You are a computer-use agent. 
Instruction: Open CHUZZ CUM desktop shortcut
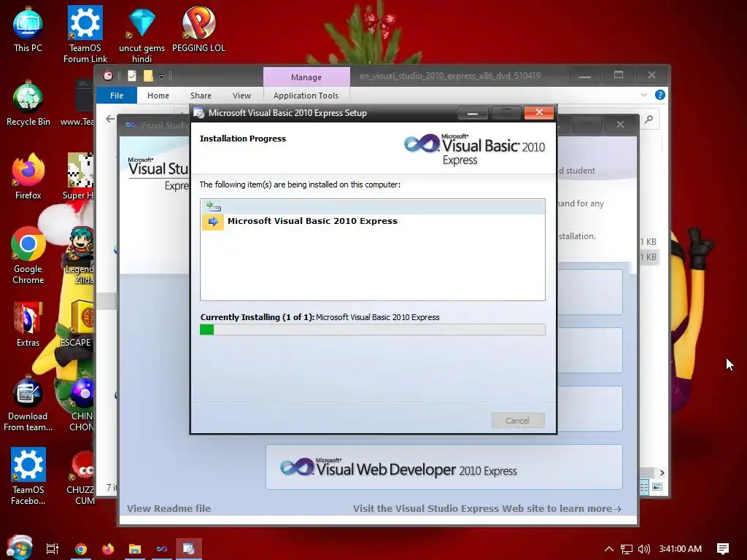(81, 476)
